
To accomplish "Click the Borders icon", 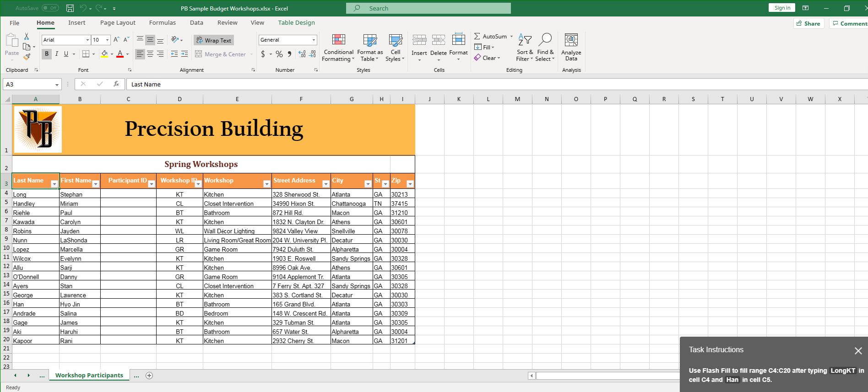I will click(86, 54).
